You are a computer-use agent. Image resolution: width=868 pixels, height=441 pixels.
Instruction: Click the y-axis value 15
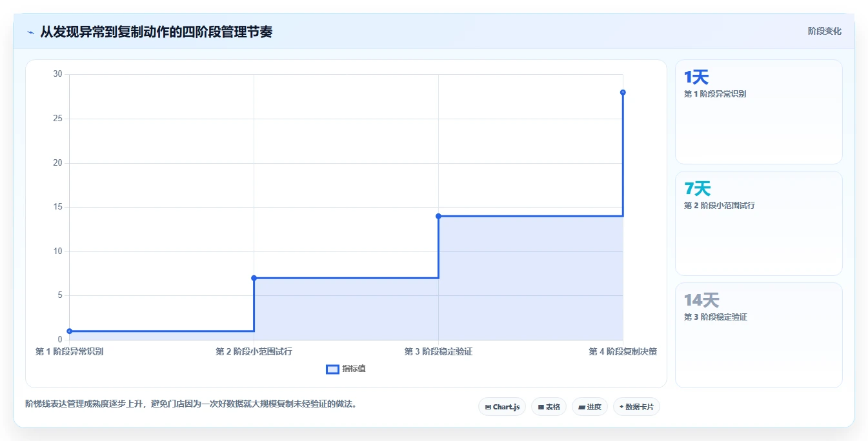tap(57, 207)
